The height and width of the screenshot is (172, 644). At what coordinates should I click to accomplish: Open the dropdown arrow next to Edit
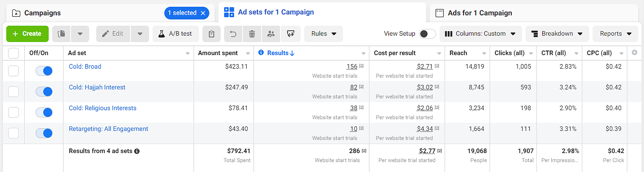140,34
